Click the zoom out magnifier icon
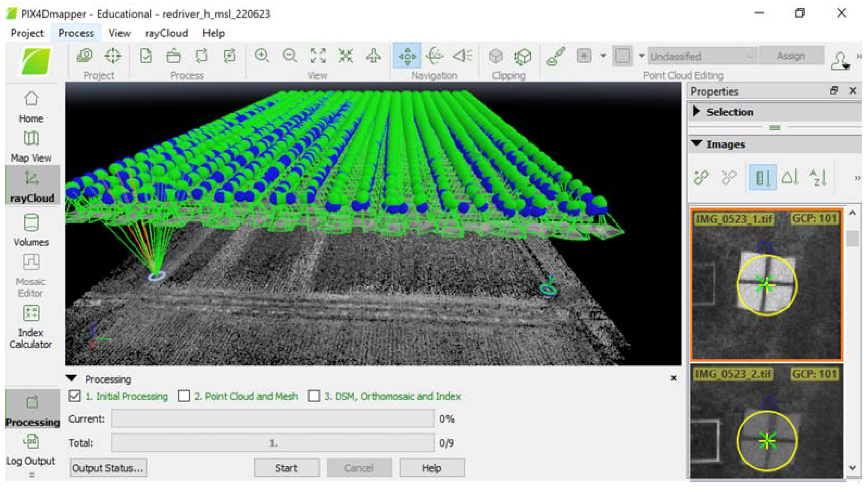Screen dimensions: 868x489 [290, 56]
